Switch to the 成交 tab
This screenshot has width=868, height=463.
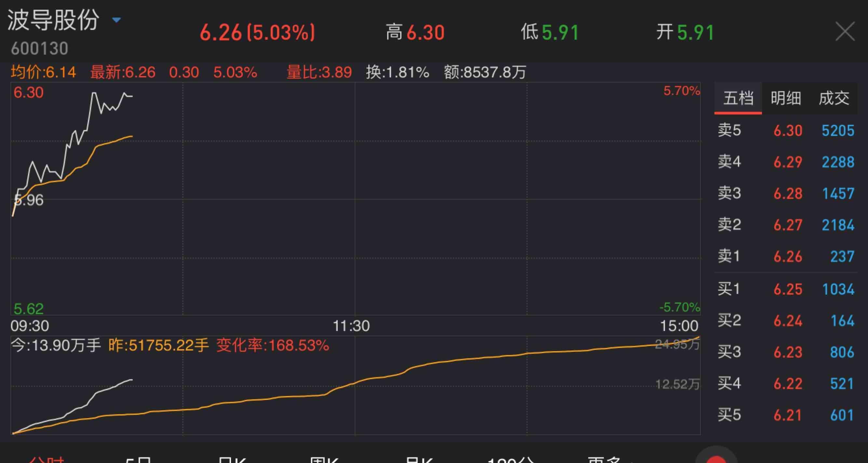[834, 98]
